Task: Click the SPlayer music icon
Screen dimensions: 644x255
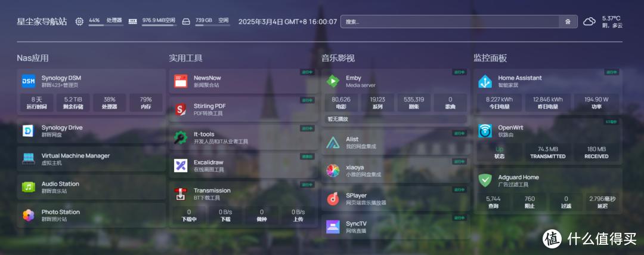Action: coord(333,199)
